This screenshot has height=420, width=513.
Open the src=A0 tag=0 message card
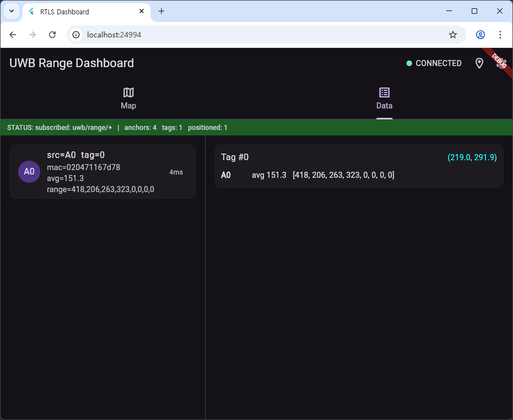tap(102, 172)
